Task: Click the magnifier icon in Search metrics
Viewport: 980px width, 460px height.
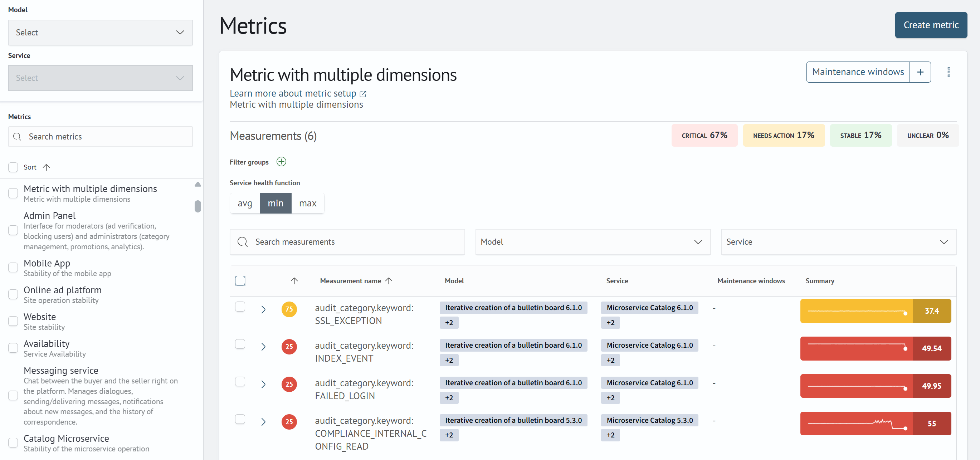Action: 17,137
